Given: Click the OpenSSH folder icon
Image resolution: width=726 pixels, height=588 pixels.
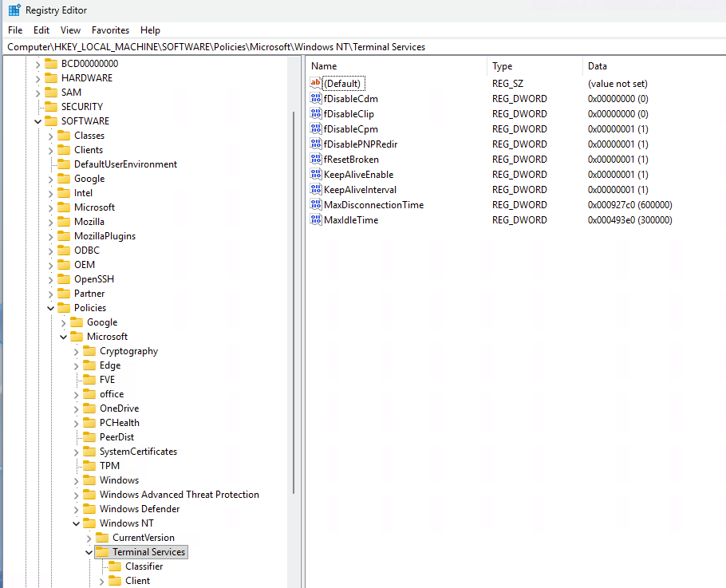Looking at the screenshot, I should point(64,278).
